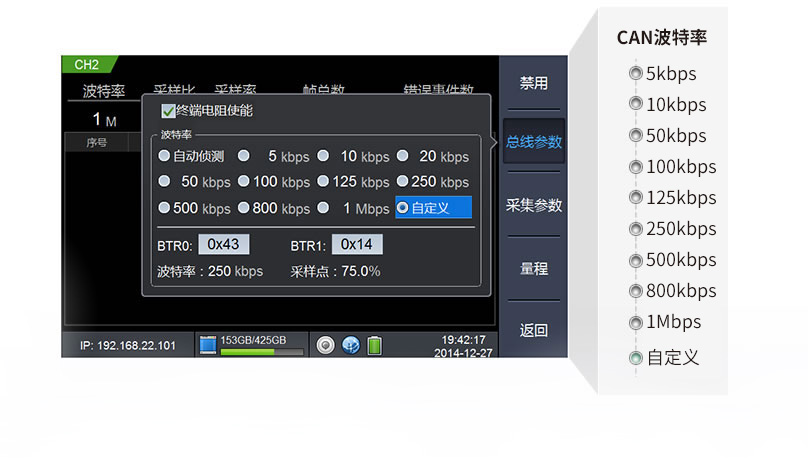Viewport: 809px width, 460px height.
Task: Open the 量程 side menu item
Action: (533, 268)
